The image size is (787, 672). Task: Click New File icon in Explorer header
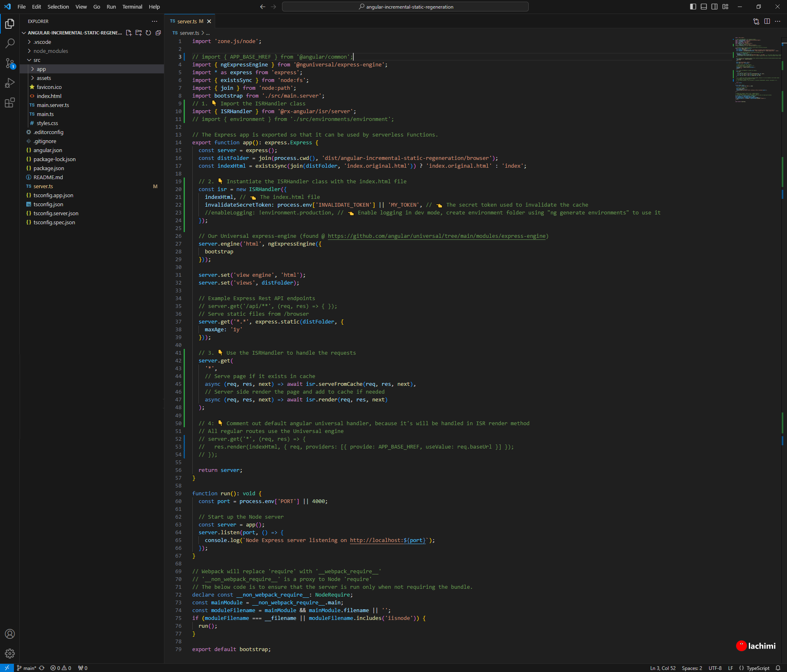pos(129,33)
